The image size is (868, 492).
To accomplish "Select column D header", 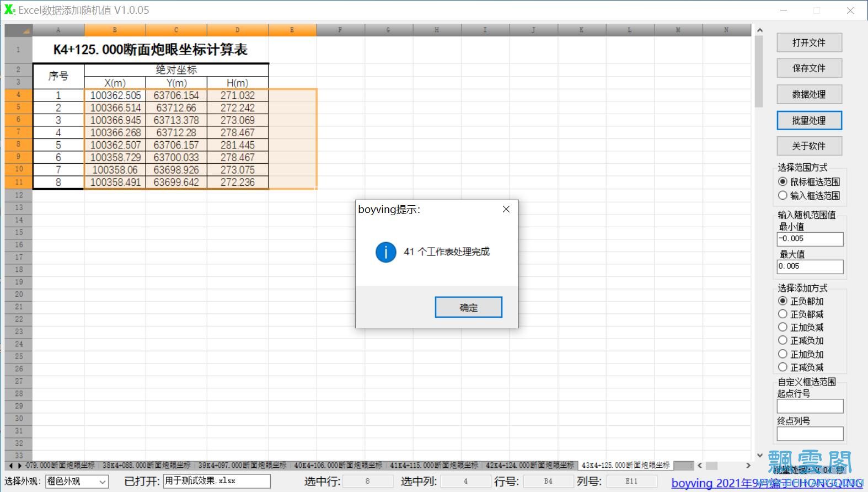I will click(238, 30).
